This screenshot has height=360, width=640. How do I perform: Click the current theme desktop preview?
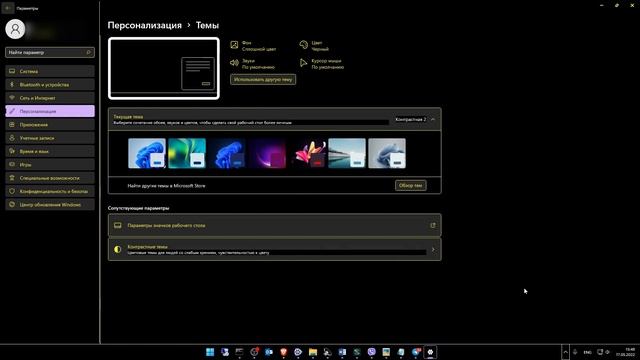coord(164,69)
